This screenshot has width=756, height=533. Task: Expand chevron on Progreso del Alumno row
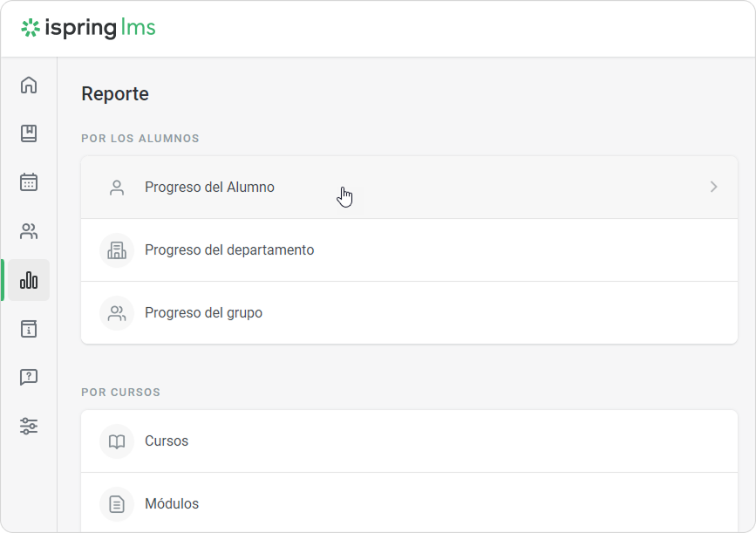[x=713, y=188]
